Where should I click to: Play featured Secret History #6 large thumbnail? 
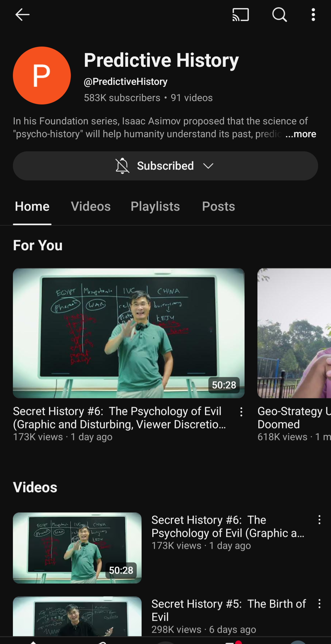pos(129,333)
